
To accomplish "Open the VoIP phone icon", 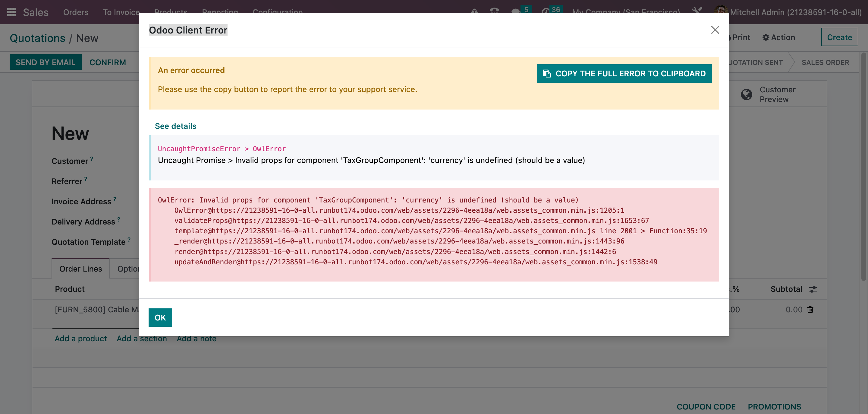I will click(x=494, y=11).
